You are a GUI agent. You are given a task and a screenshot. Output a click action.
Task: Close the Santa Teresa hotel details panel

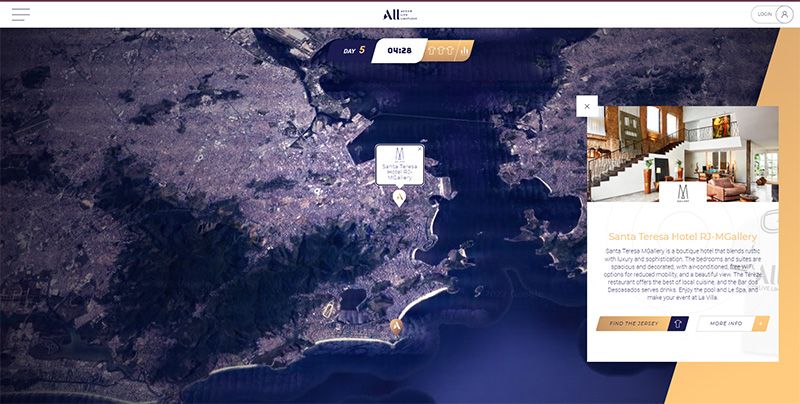[x=587, y=106]
